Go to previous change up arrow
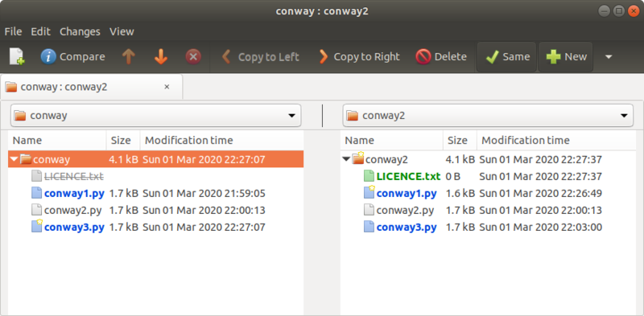The image size is (644, 316). pyautogui.click(x=129, y=56)
